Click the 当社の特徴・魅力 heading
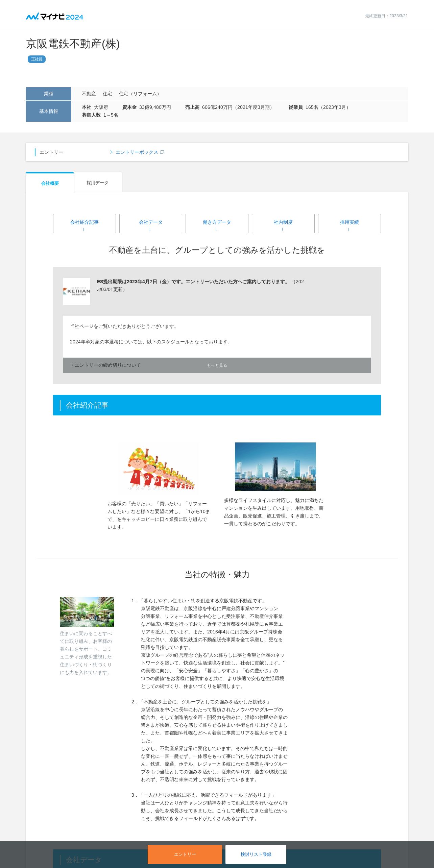 217,575
